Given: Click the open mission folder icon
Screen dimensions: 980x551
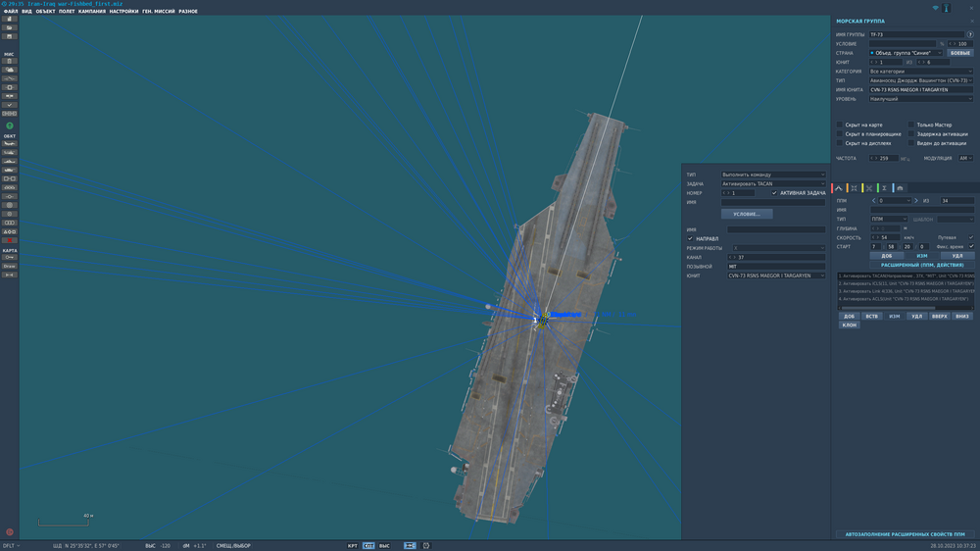Looking at the screenshot, I should pos(10,27).
